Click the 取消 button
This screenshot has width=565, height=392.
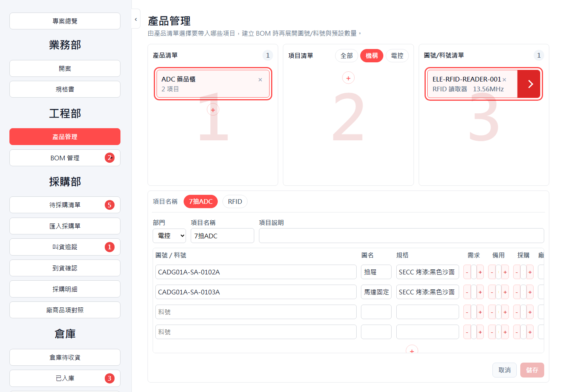coord(505,370)
